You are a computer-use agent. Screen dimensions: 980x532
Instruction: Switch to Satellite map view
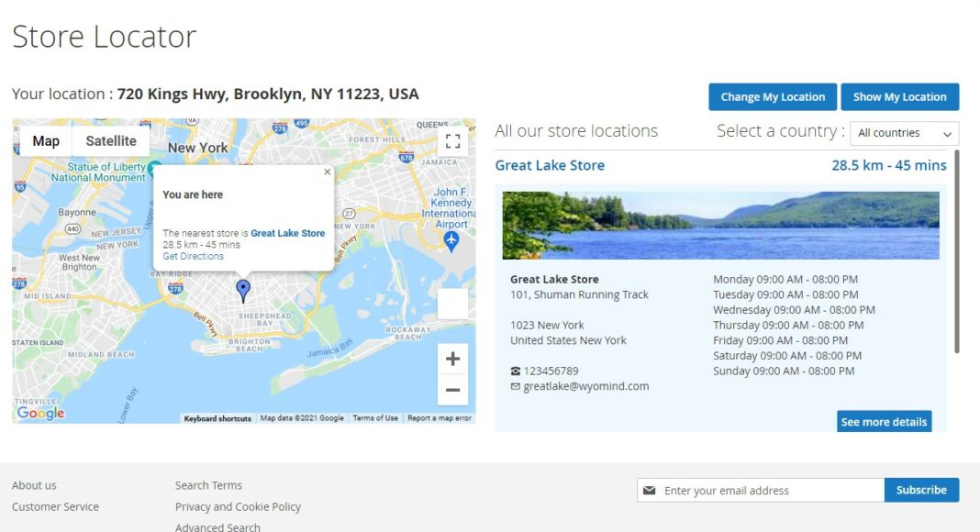pos(111,141)
